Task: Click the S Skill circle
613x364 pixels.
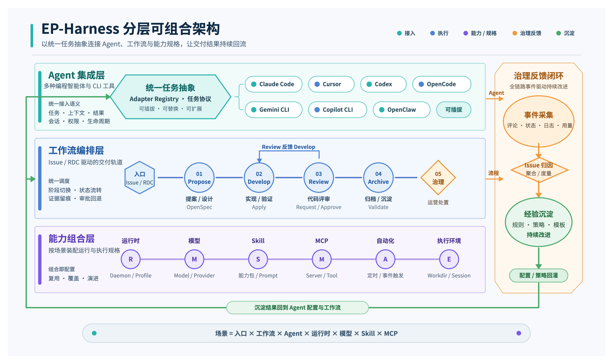Action: [x=258, y=259]
